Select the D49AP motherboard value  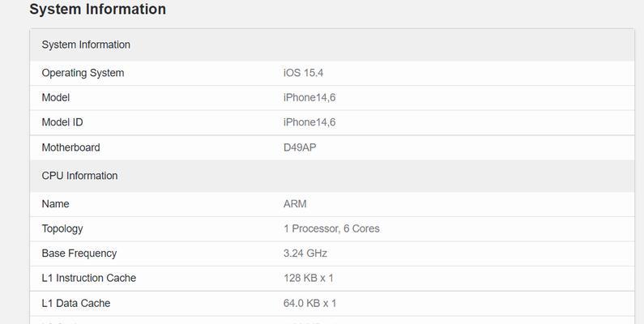[300, 147]
